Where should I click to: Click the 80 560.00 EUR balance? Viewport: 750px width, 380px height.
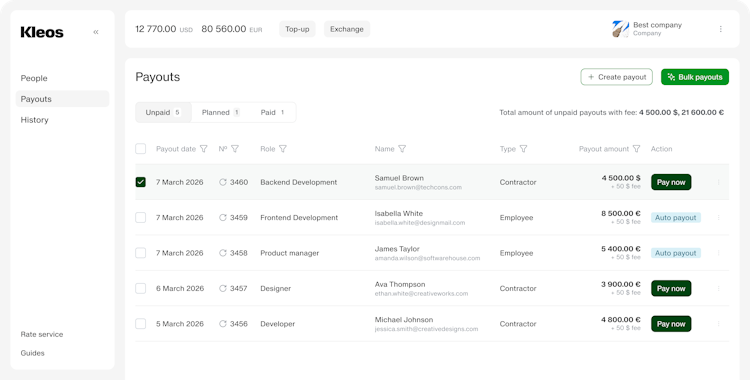click(x=232, y=29)
